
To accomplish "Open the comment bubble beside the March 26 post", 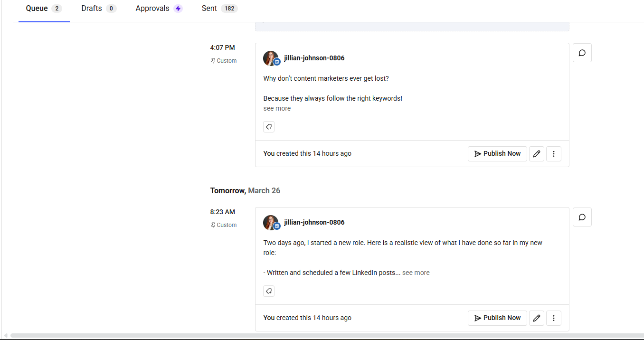I will (x=582, y=217).
